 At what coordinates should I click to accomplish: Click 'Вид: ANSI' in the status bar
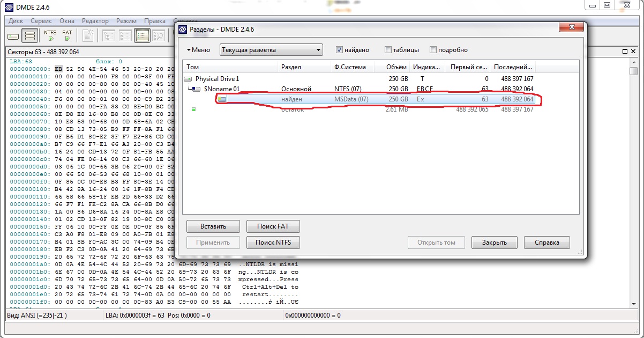pos(37,315)
